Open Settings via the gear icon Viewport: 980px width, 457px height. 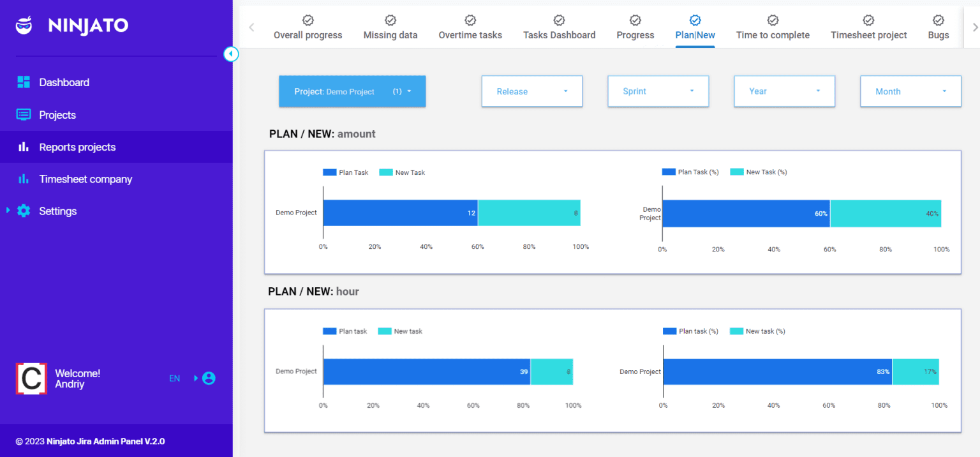[24, 211]
